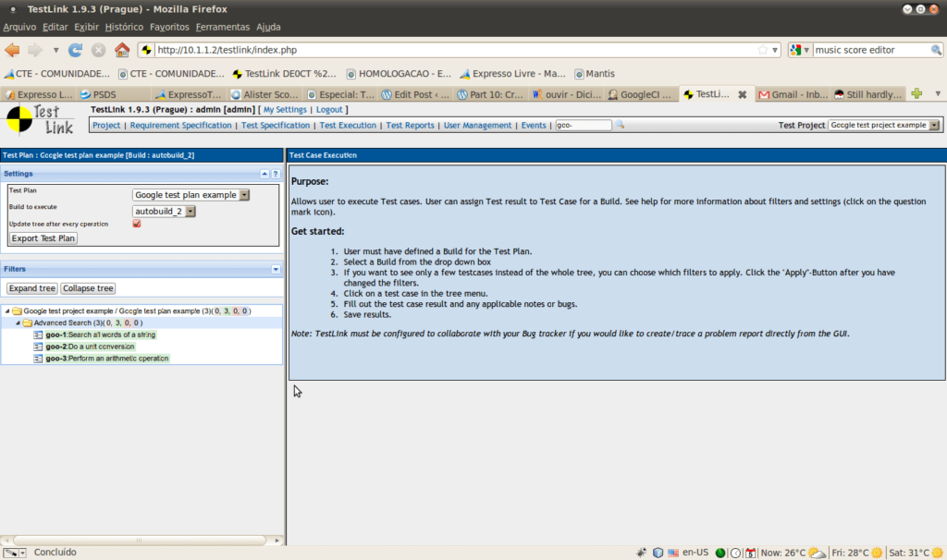Click the browser back arrow

coord(12,50)
